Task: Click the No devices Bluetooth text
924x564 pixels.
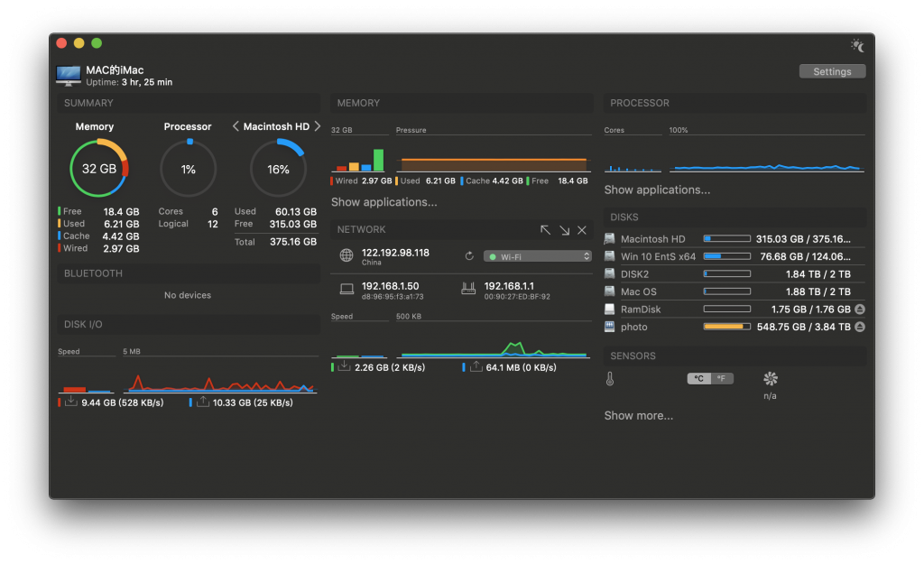Action: (188, 295)
